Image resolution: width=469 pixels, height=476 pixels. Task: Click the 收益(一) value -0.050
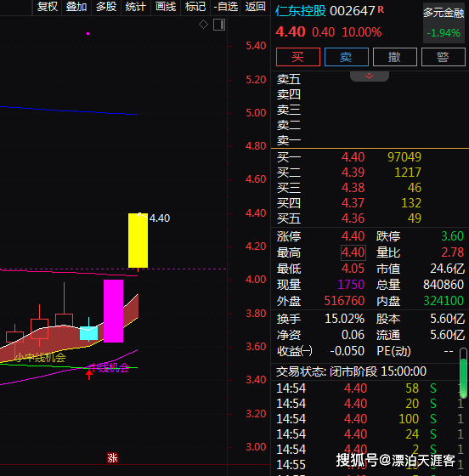pos(347,351)
